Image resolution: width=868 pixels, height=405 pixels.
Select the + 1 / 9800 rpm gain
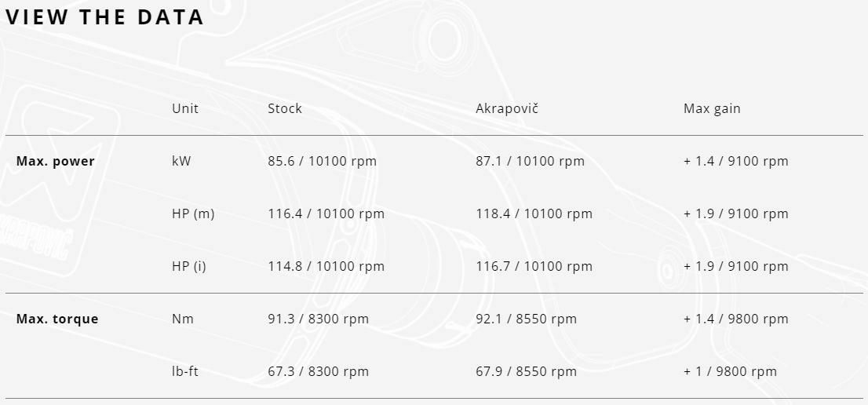pyautogui.click(x=731, y=371)
